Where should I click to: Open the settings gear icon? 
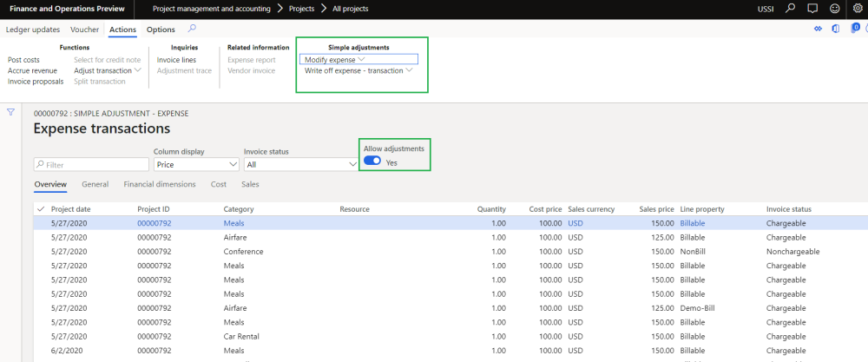click(x=858, y=9)
